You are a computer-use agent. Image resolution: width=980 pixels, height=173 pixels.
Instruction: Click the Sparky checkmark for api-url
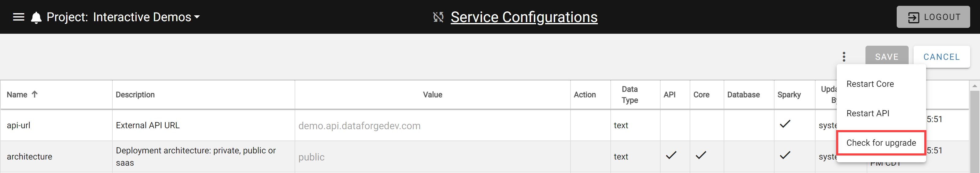[785, 124]
